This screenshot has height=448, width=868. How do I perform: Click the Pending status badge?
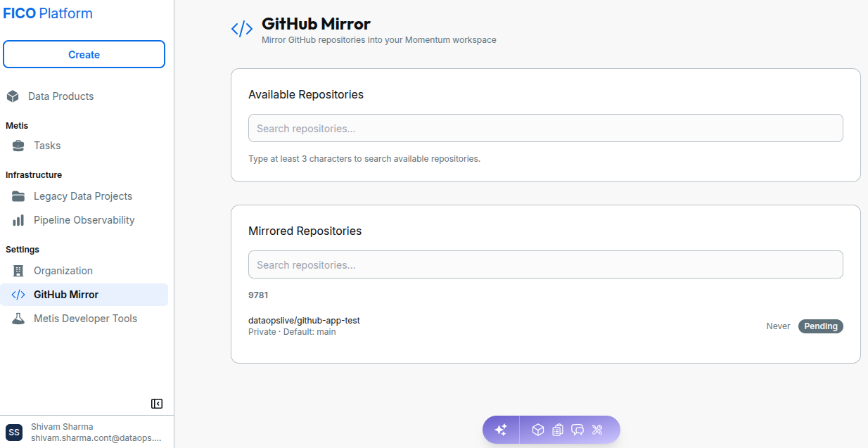tap(821, 326)
